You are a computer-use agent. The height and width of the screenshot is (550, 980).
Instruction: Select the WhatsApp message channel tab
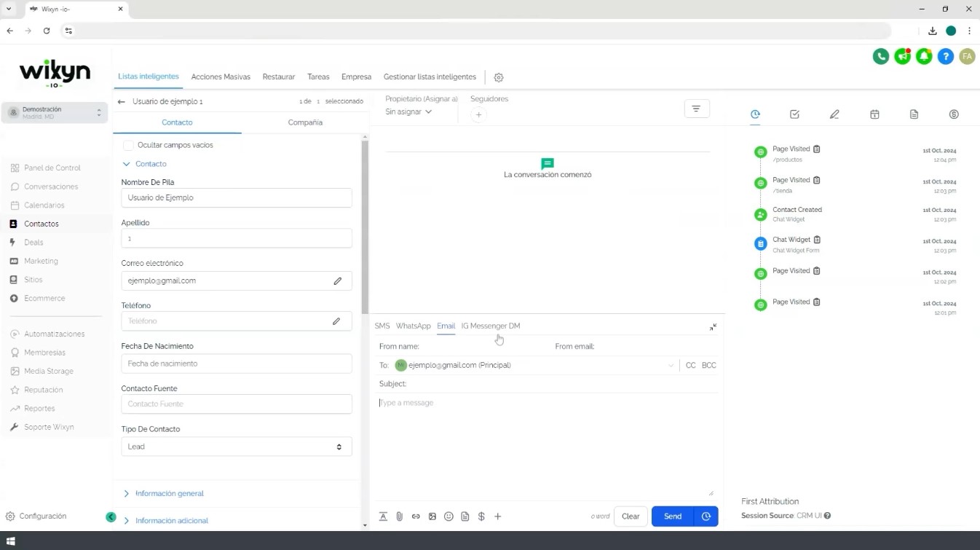pos(414,326)
